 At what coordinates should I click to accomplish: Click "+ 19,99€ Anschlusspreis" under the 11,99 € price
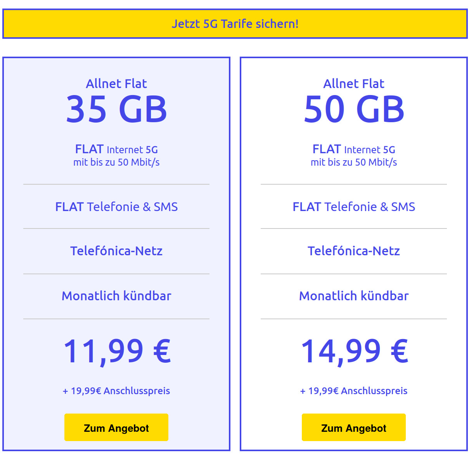click(116, 391)
